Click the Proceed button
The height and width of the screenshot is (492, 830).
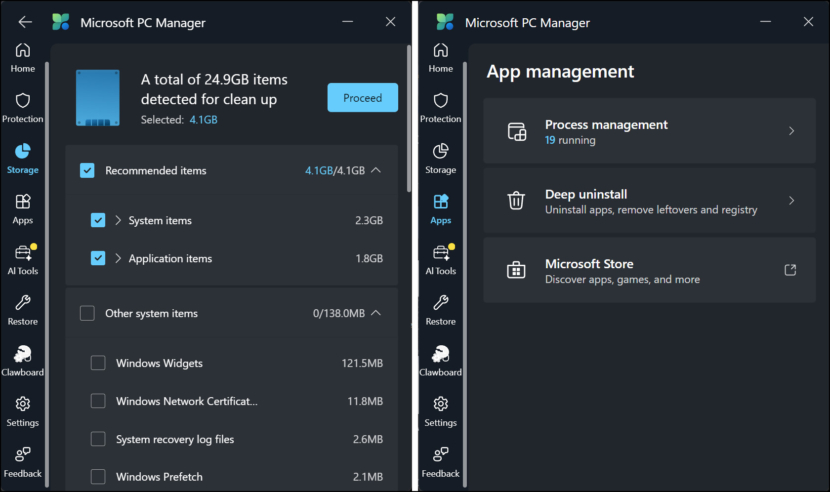[x=363, y=97]
